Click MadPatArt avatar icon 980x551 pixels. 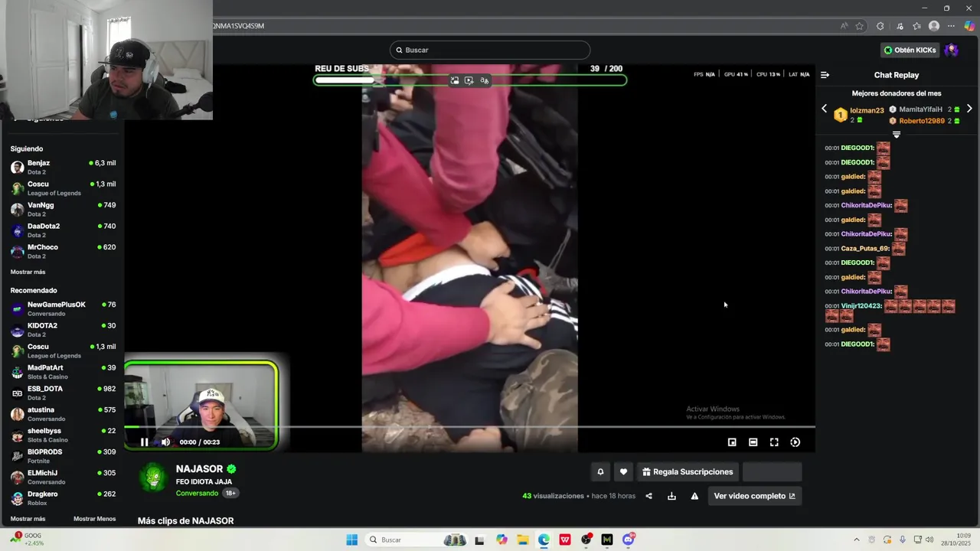17,372
